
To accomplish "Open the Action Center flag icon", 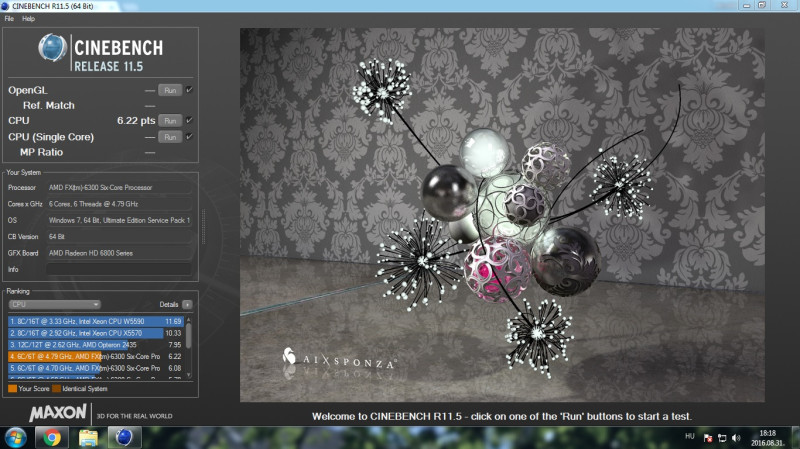I will 708,438.
